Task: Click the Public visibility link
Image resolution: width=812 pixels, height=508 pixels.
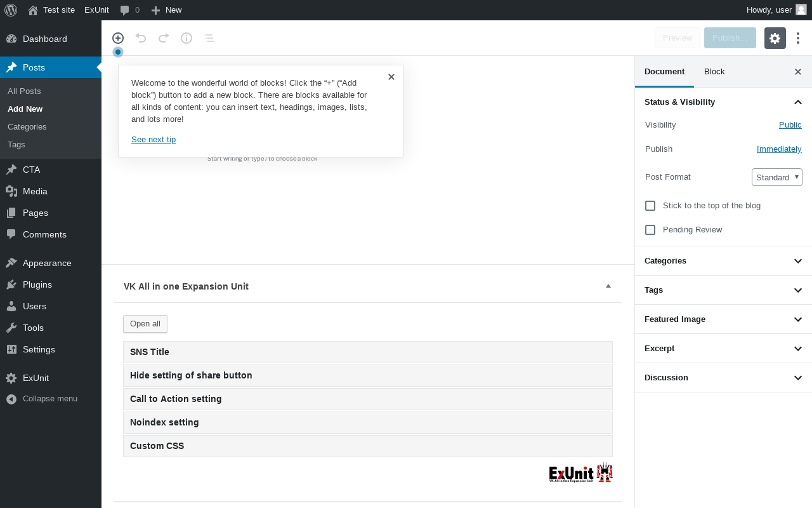Action: coord(790,125)
